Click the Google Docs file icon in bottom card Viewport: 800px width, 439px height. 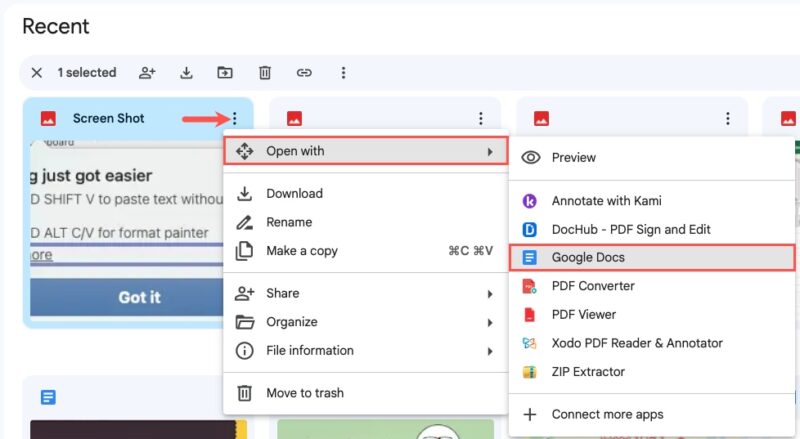tap(48, 397)
